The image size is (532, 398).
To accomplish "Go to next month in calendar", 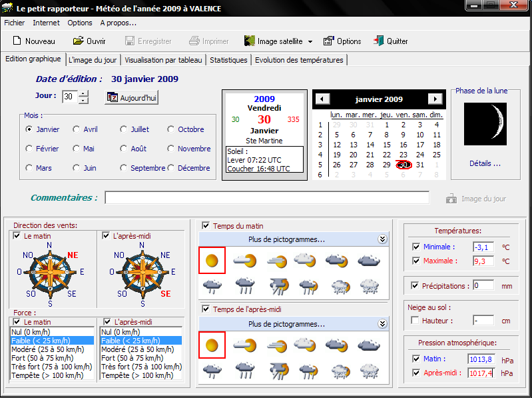I will pos(435,99).
